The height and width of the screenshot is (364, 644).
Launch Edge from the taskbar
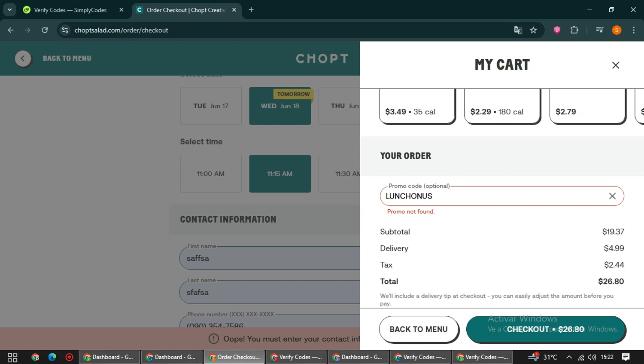tap(52, 357)
